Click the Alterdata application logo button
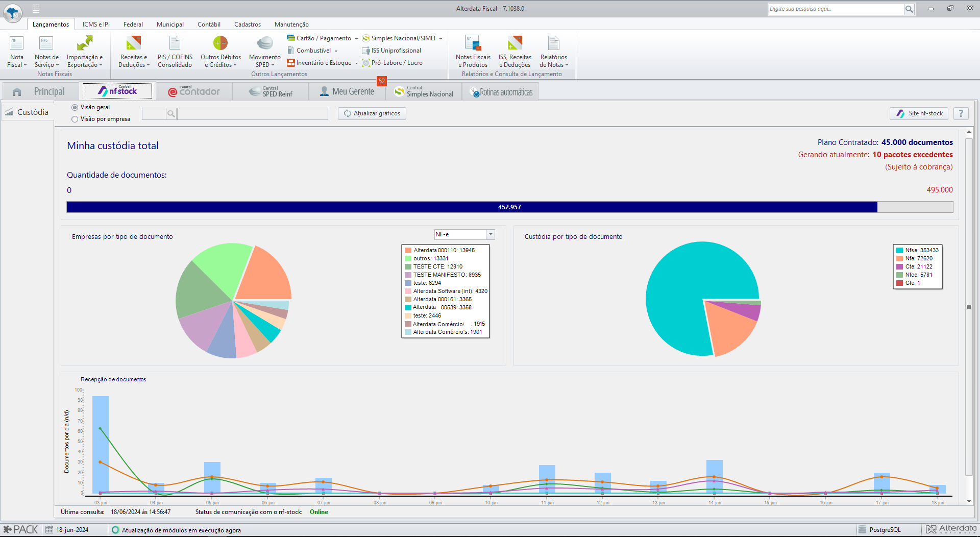 [x=13, y=13]
